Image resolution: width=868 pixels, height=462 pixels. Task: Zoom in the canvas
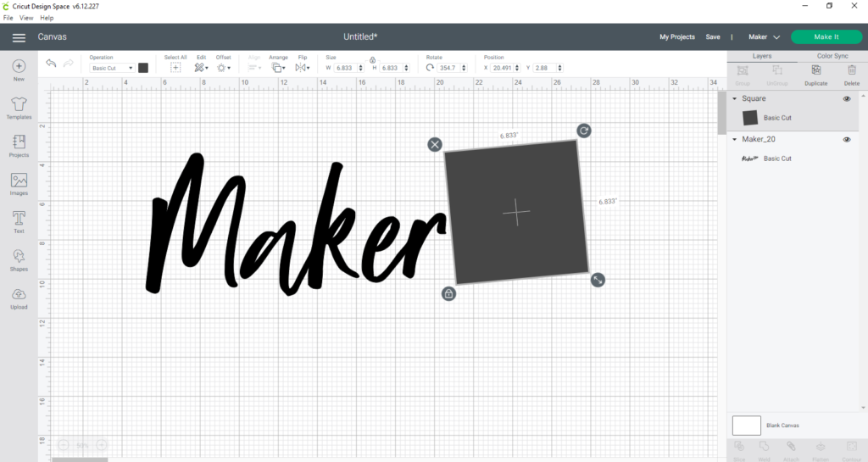click(x=102, y=445)
